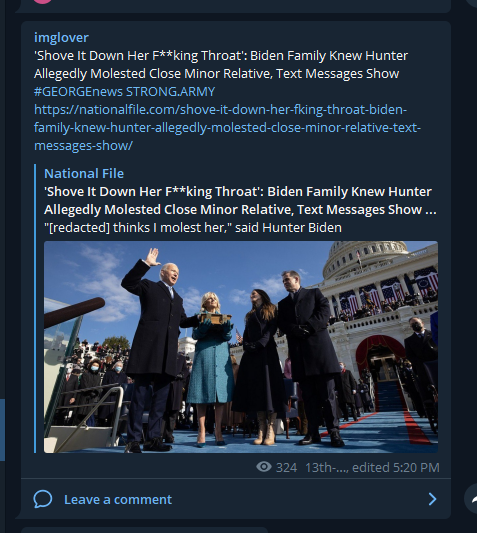Open the STRONG.ARMY link

pos(171,91)
